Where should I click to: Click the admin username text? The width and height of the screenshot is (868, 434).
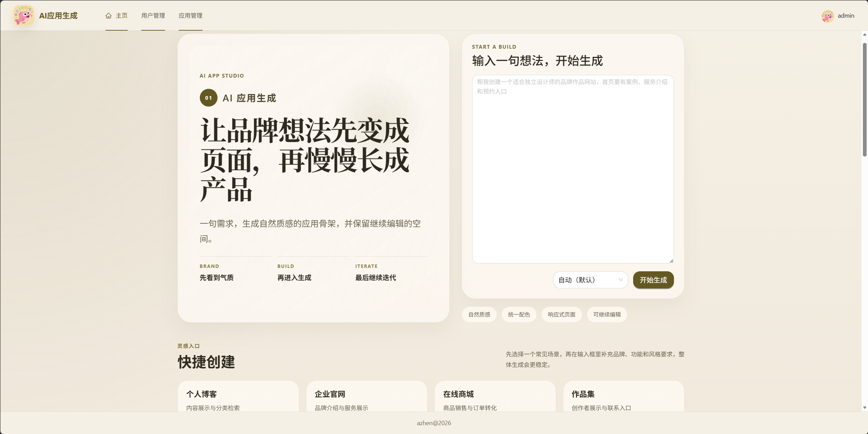coord(846,16)
